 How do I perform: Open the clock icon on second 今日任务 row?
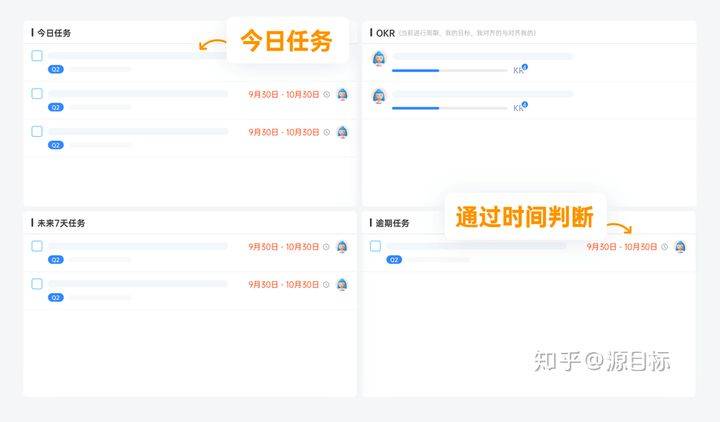tap(326, 94)
